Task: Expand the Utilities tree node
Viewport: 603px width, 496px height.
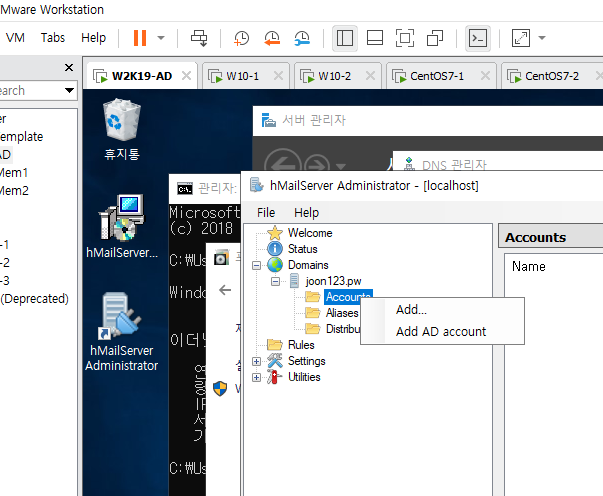Action: pyautogui.click(x=257, y=378)
